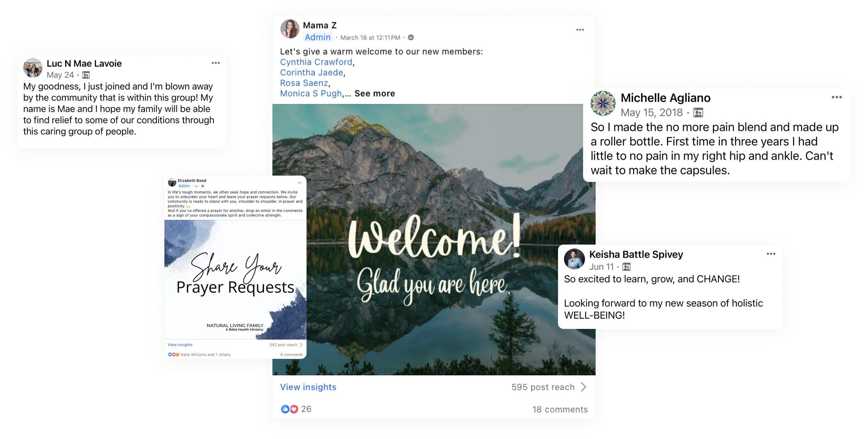The width and height of the screenshot is (868, 439).
Task: Click the Admin badge next to Mama Z
Action: (318, 37)
